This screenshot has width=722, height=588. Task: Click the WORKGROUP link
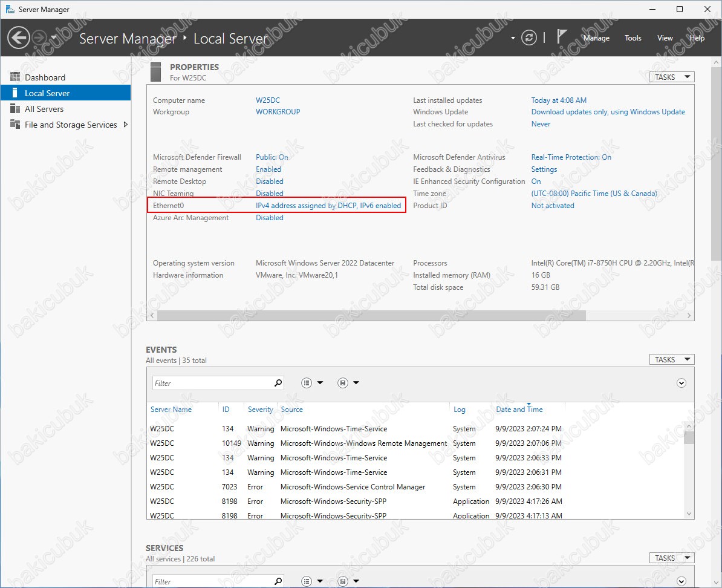278,111
